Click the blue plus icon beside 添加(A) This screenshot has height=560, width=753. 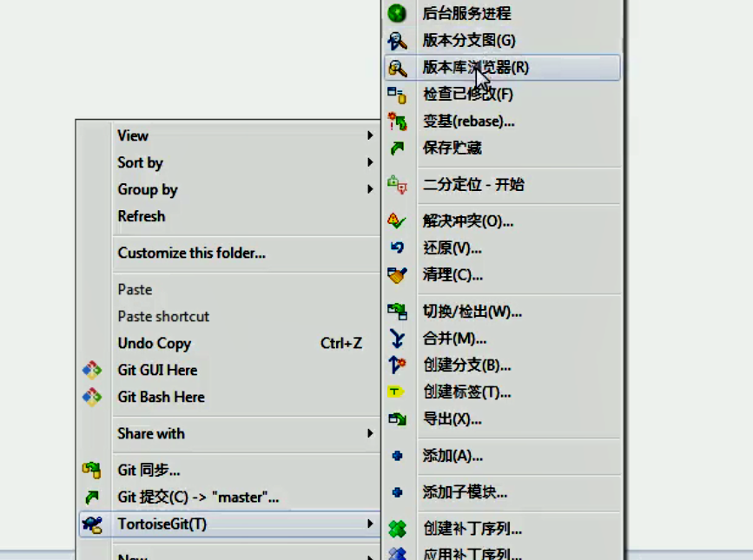click(x=397, y=456)
